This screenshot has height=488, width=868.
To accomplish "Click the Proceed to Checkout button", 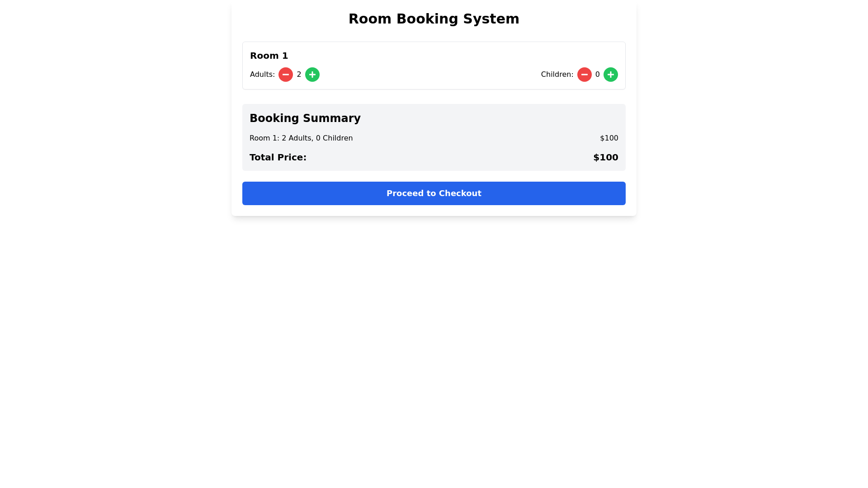I will [434, 193].
